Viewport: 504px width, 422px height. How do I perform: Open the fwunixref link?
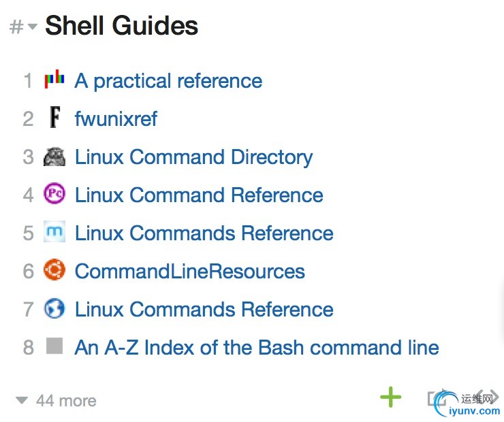click(x=116, y=119)
